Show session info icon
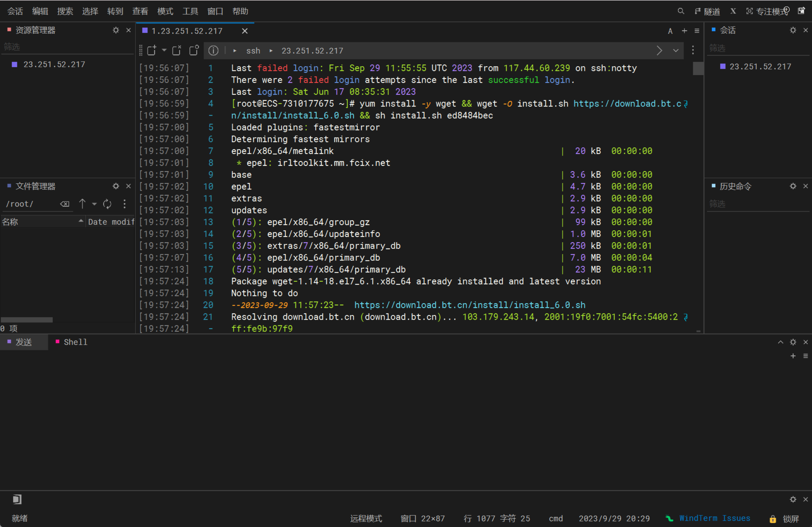 point(213,50)
